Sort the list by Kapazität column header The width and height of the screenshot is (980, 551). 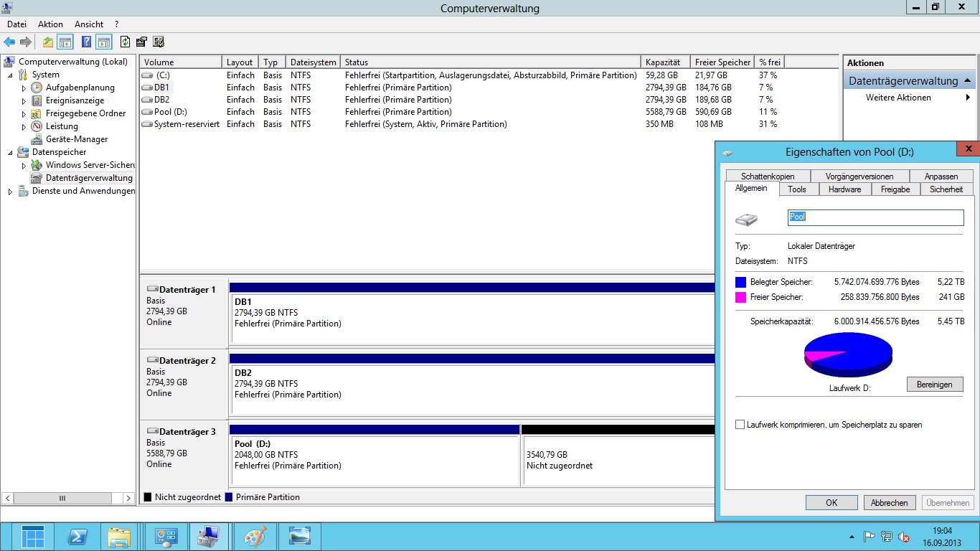pos(666,62)
